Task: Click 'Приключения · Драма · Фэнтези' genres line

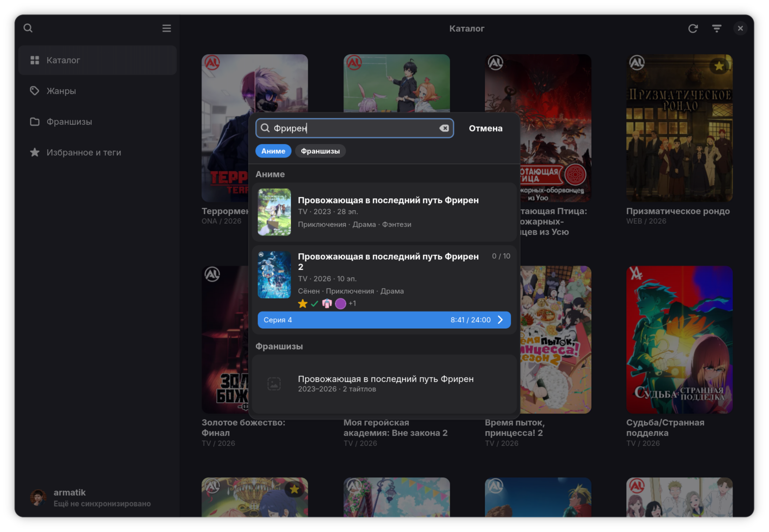Action: point(355,225)
